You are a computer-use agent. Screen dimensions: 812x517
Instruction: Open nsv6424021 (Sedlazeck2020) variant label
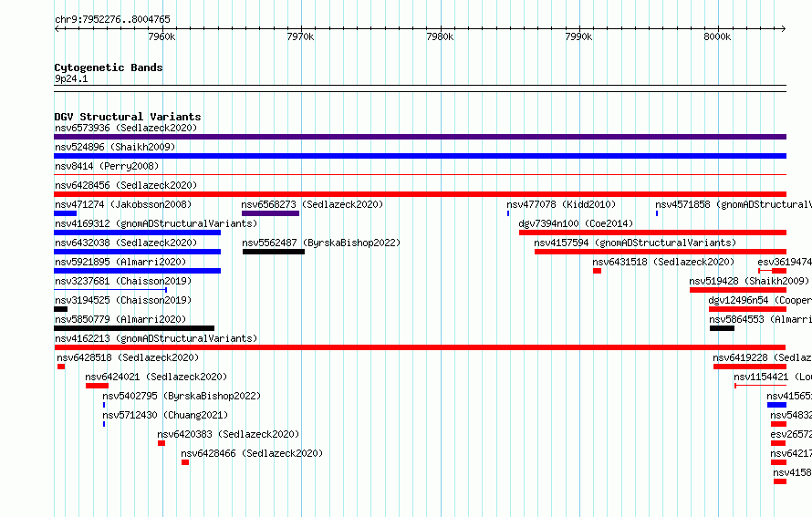point(156,377)
